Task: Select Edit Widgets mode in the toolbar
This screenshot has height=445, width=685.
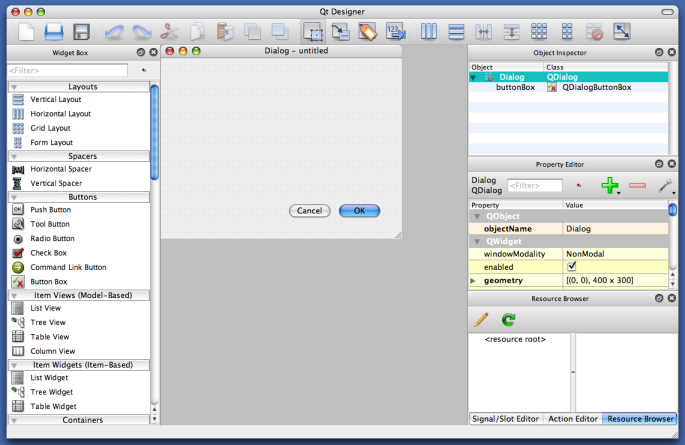Action: 313,32
